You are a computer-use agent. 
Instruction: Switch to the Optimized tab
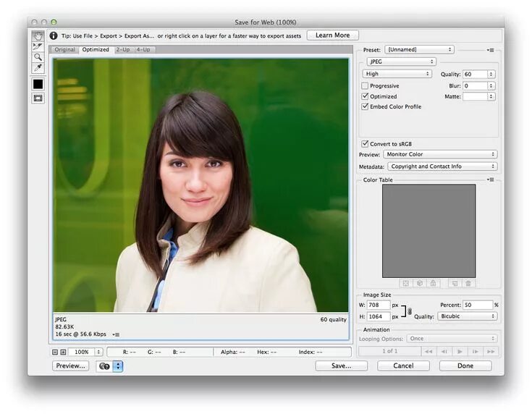(x=96, y=49)
